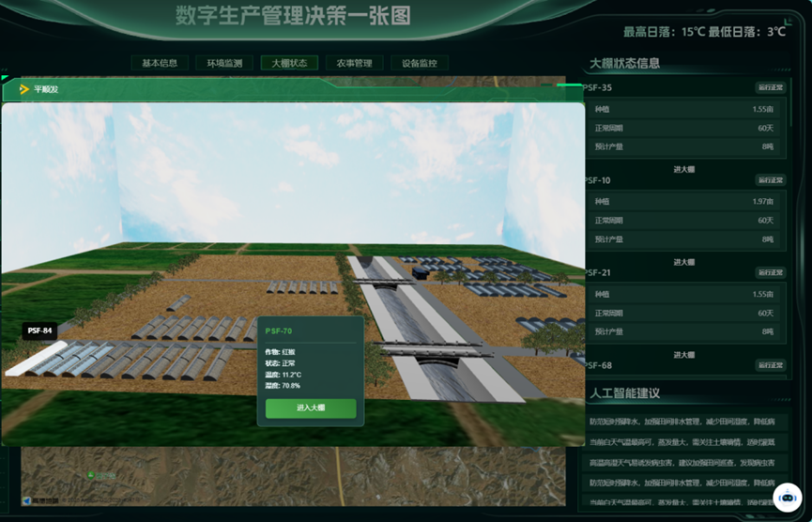Click the 运行正常 status badge for PSF-68
812x522 pixels.
(770, 365)
